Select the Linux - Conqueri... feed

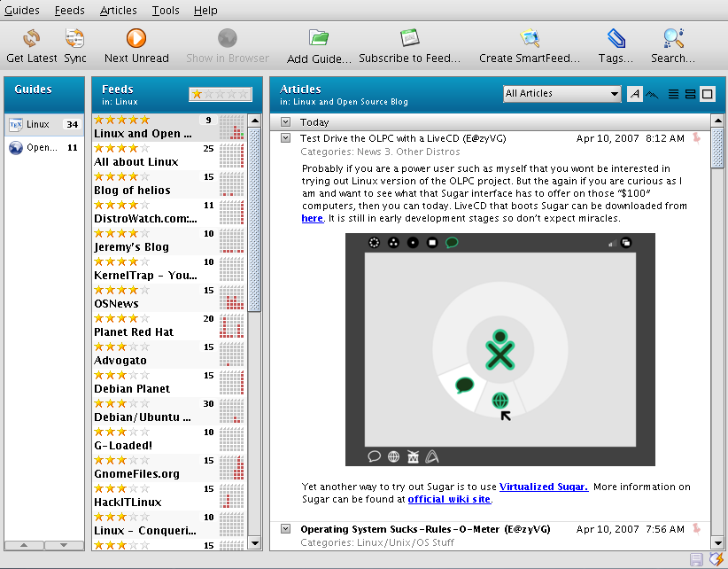[169, 524]
